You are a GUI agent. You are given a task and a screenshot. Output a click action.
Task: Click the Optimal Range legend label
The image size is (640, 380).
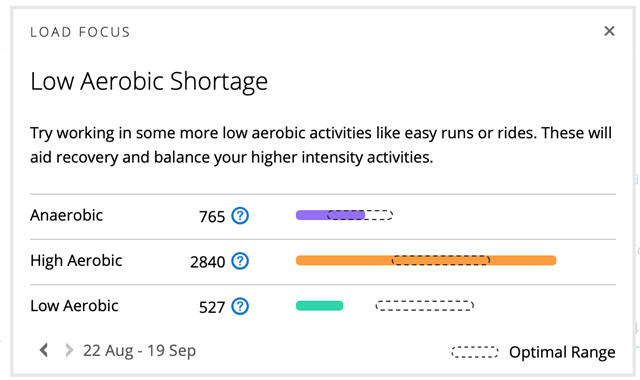pos(562,352)
